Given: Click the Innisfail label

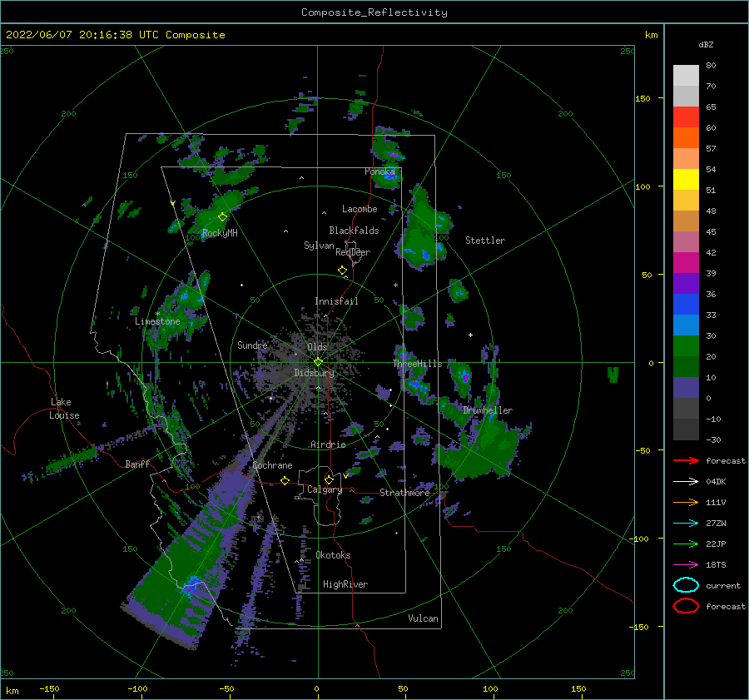Looking at the screenshot, I should (336, 301).
